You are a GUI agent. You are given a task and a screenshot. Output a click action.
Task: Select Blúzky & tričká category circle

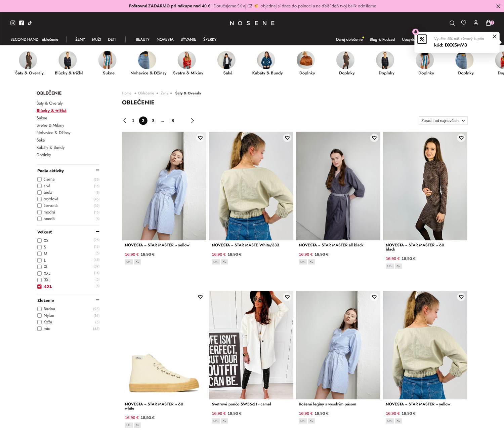pos(68,60)
